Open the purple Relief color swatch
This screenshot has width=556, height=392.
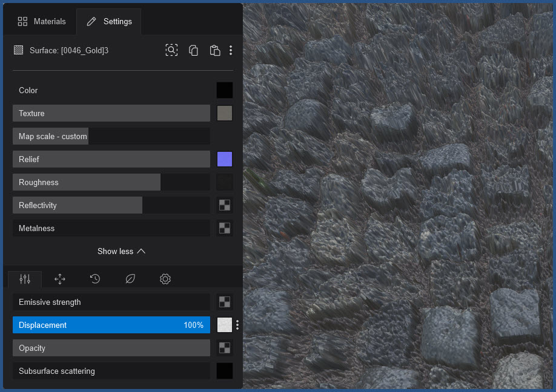tap(224, 159)
